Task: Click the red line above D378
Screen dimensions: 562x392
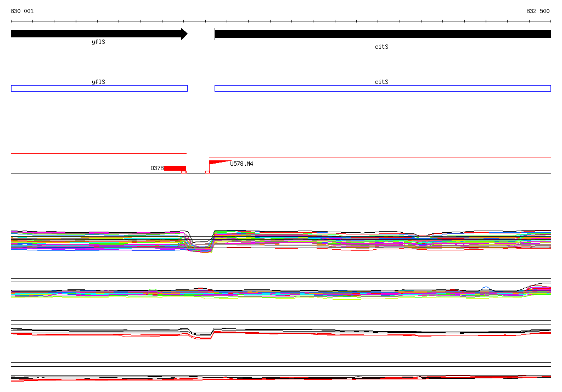Action: tap(99, 154)
